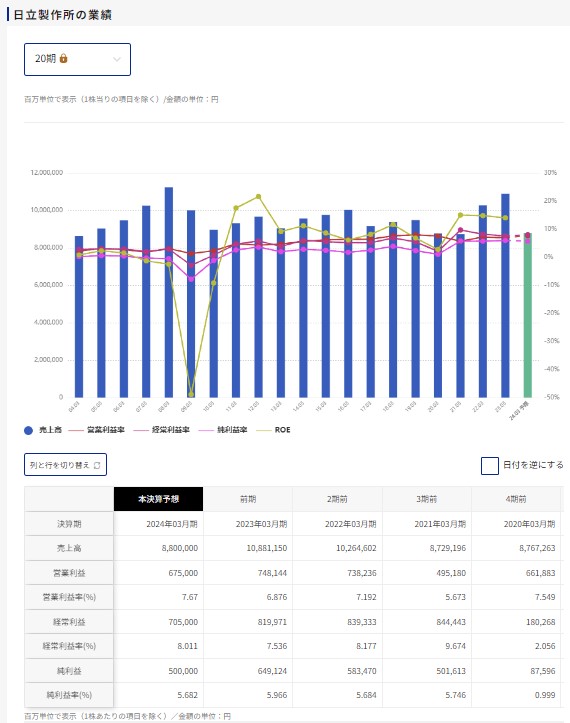Screen dimensions: 570x723
Task: Click the ROE low point at 09.03
Action: [x=191, y=395]
